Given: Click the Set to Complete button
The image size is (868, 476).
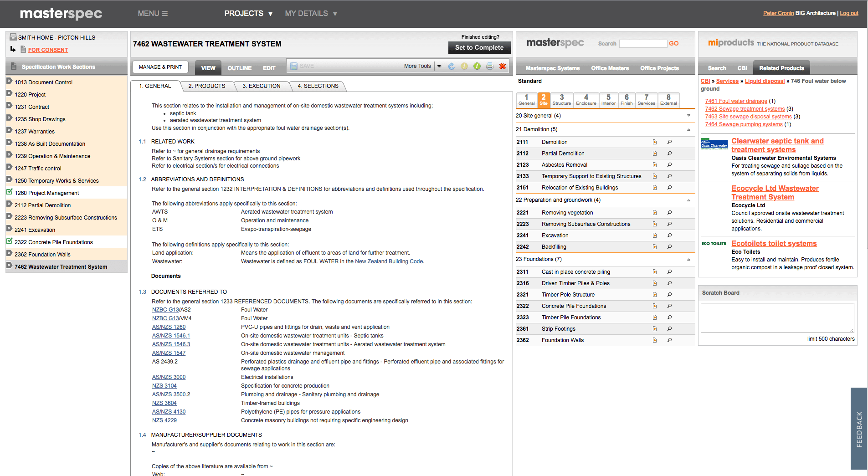Looking at the screenshot, I should (x=479, y=47).
